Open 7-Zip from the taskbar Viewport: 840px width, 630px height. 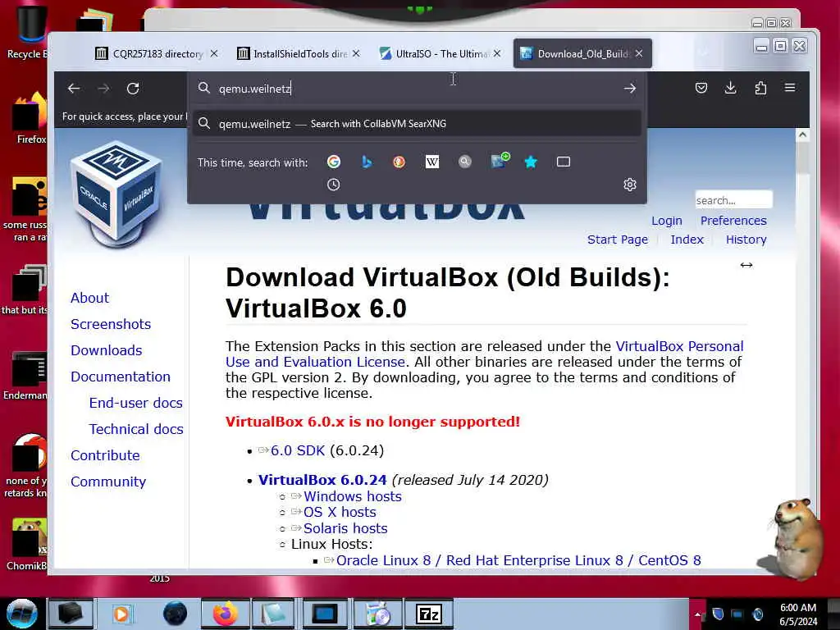[x=429, y=614]
